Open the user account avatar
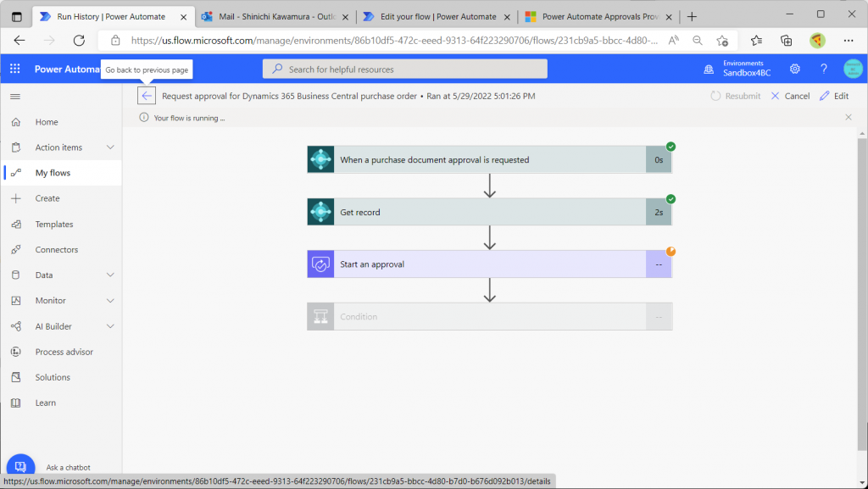This screenshot has width=868, height=489. click(x=853, y=69)
